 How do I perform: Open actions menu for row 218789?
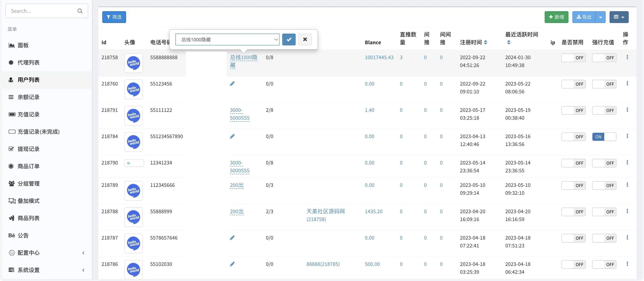pyautogui.click(x=627, y=185)
